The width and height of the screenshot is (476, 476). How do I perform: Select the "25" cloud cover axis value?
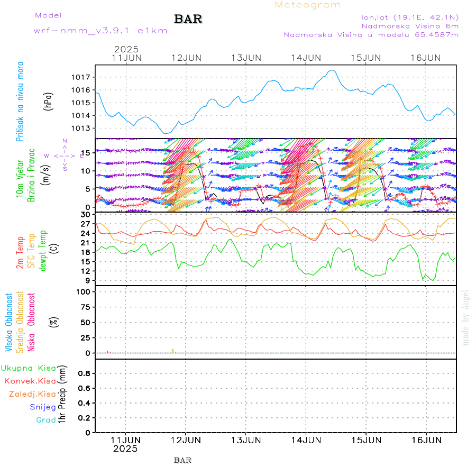point(86,337)
